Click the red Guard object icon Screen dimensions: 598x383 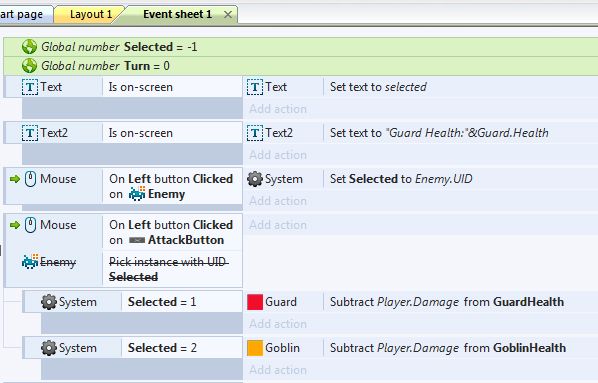click(255, 302)
